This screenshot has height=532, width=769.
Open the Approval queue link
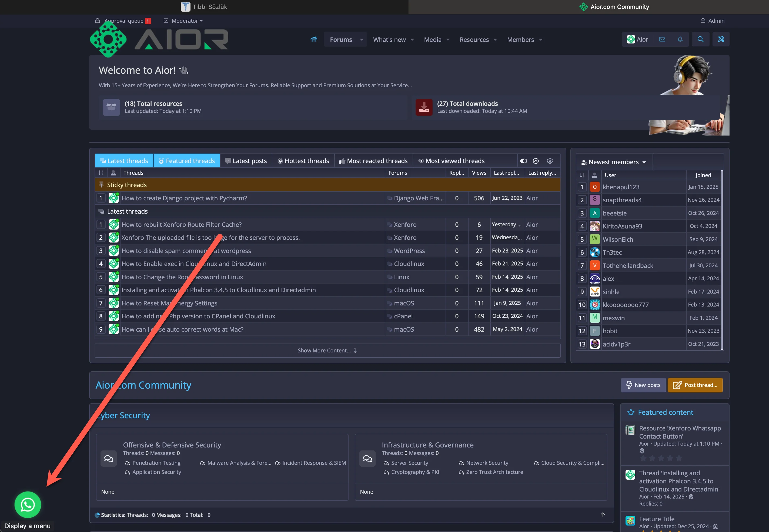click(123, 21)
